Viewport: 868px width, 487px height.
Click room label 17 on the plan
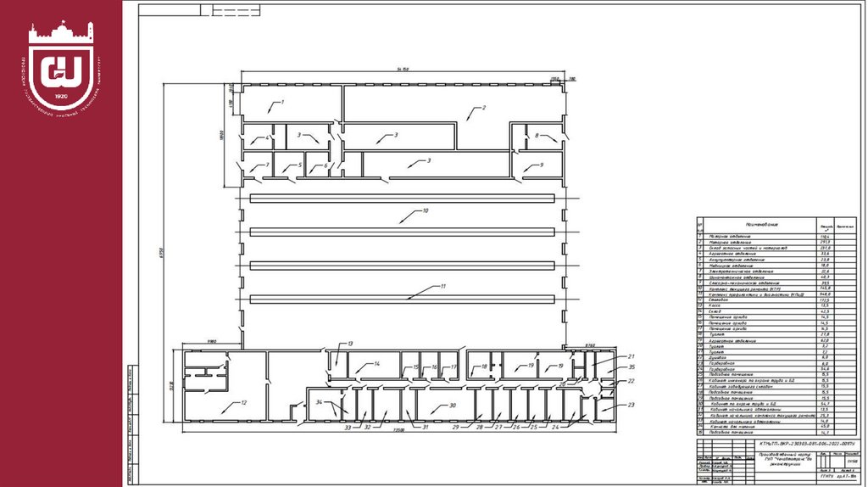click(453, 367)
